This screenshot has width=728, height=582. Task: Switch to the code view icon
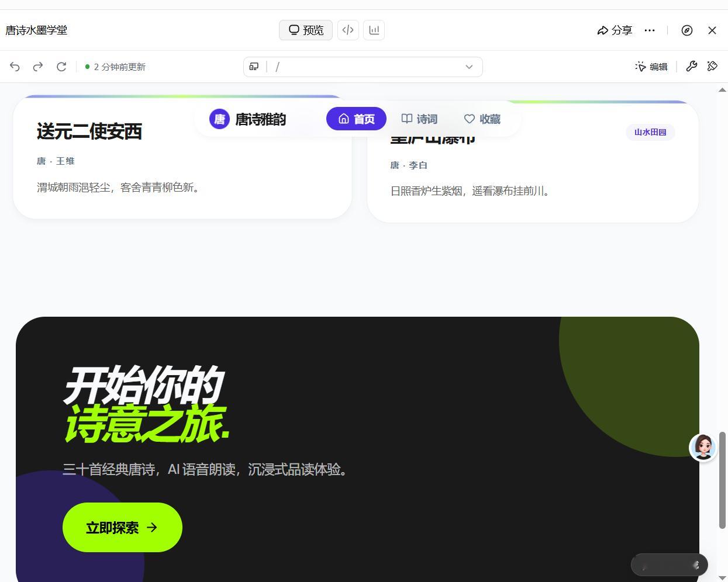(348, 30)
